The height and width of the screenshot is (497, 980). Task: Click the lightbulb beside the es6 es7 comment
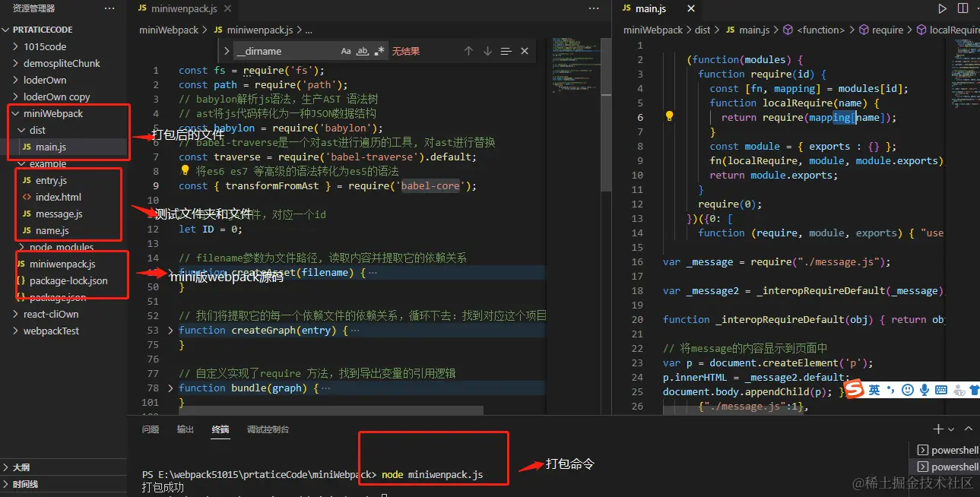[x=185, y=171]
